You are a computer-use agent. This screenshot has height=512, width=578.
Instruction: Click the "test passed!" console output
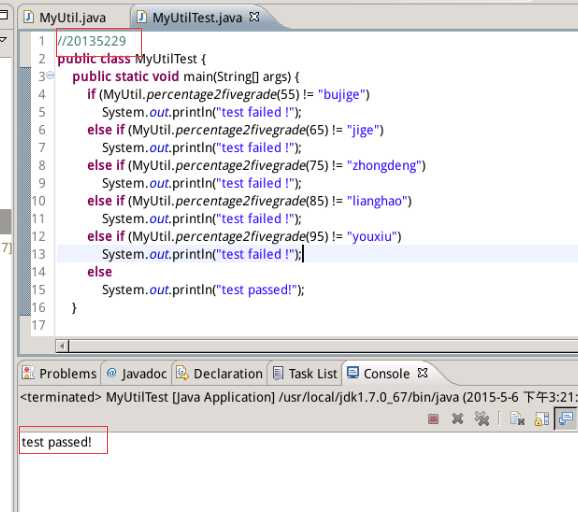click(x=56, y=442)
